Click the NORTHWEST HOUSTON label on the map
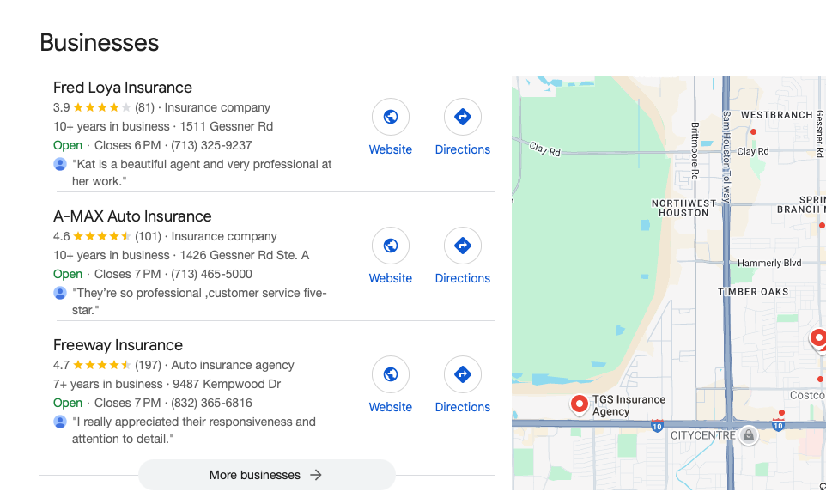The image size is (826, 504). pos(683,208)
